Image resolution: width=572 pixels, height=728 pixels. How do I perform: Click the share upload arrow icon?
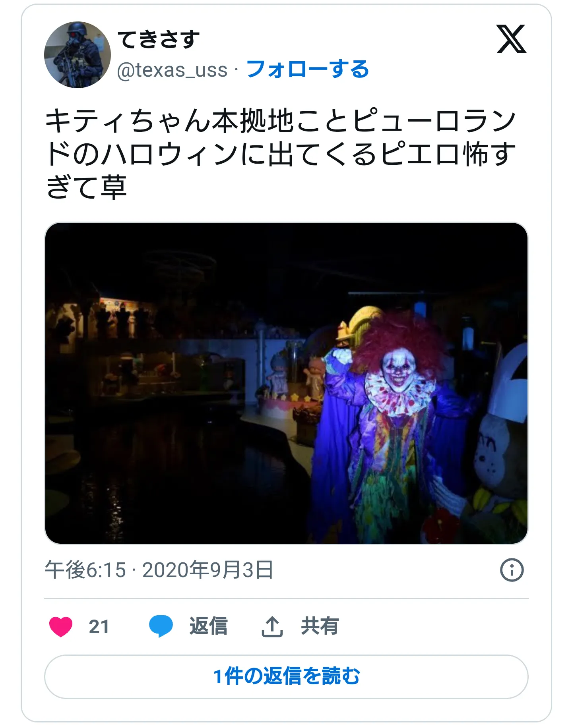(x=272, y=626)
